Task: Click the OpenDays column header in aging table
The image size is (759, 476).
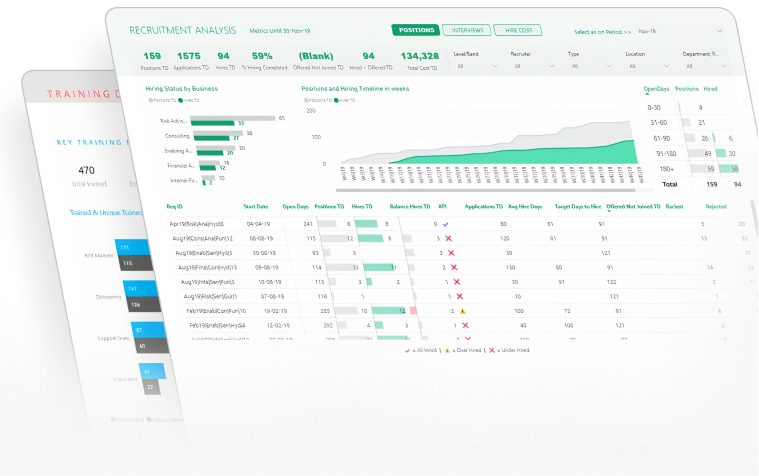Action: (657, 89)
